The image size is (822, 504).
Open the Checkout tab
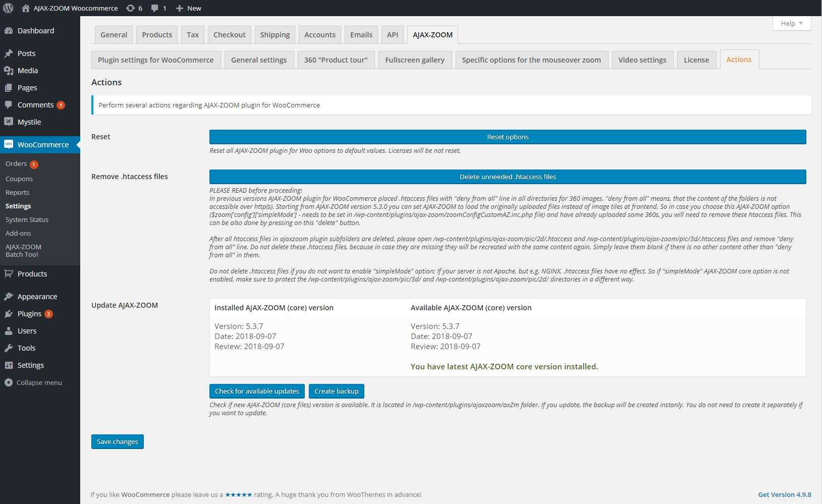(230, 35)
